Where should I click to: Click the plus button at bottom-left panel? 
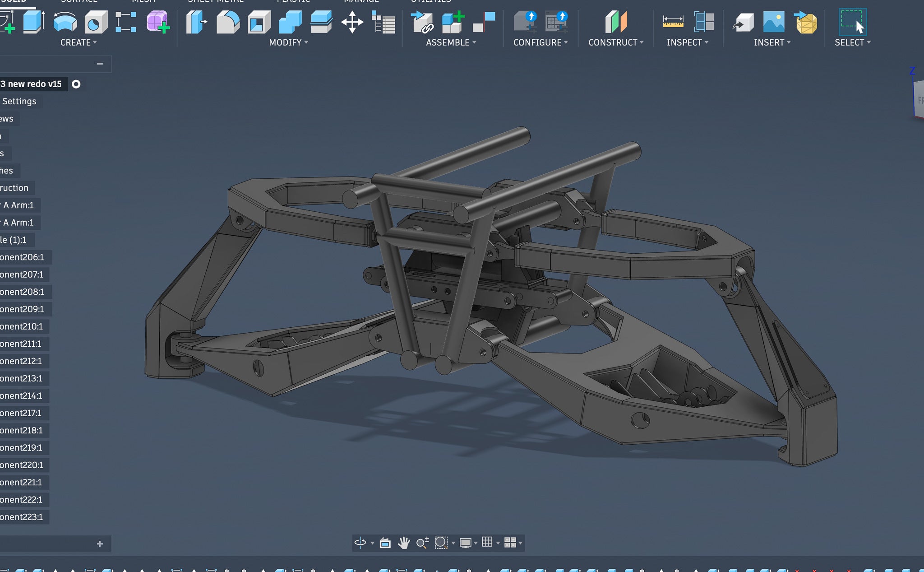(x=100, y=544)
